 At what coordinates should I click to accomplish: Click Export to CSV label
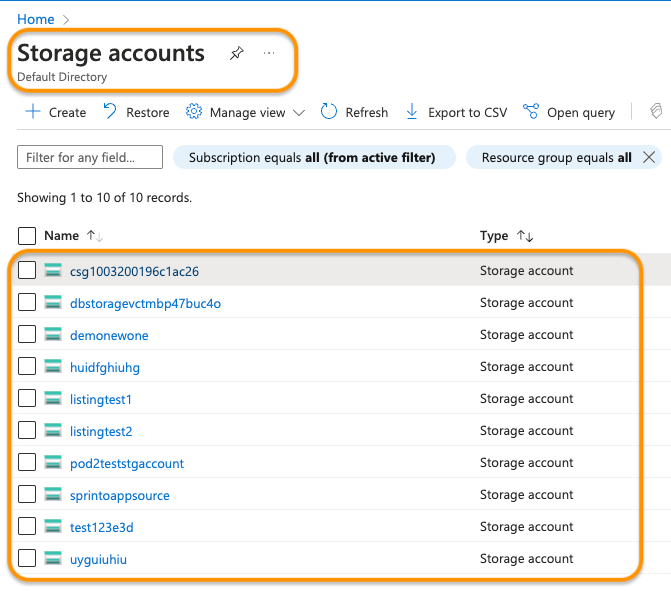(x=467, y=113)
